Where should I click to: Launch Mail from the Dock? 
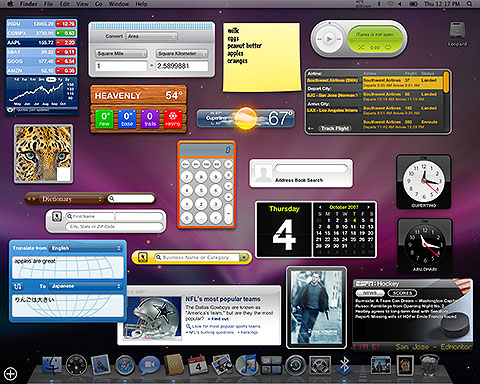click(100, 365)
